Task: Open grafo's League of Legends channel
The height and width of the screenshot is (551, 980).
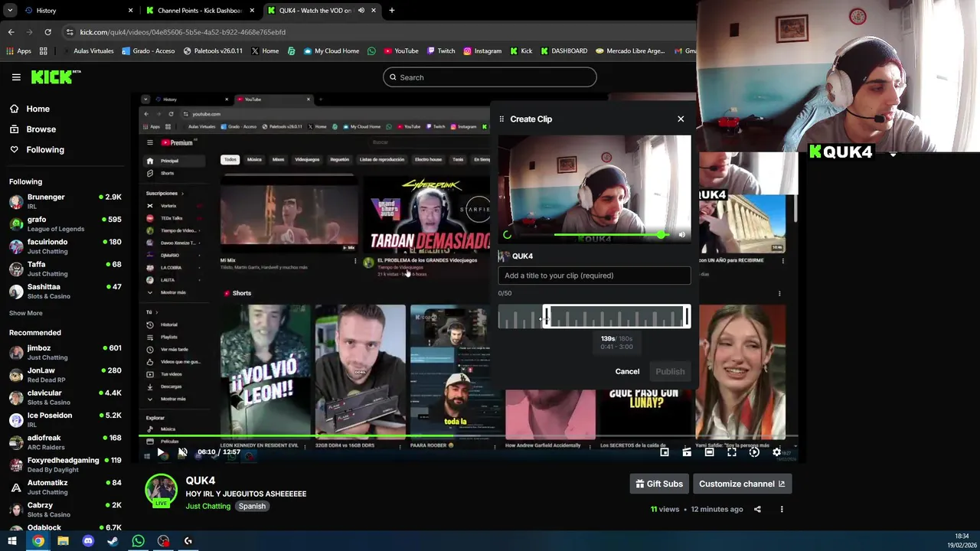Action: pos(65,223)
